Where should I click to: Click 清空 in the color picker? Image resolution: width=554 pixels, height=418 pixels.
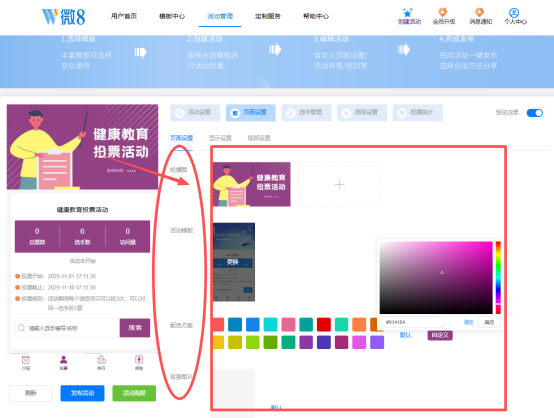[x=468, y=322]
